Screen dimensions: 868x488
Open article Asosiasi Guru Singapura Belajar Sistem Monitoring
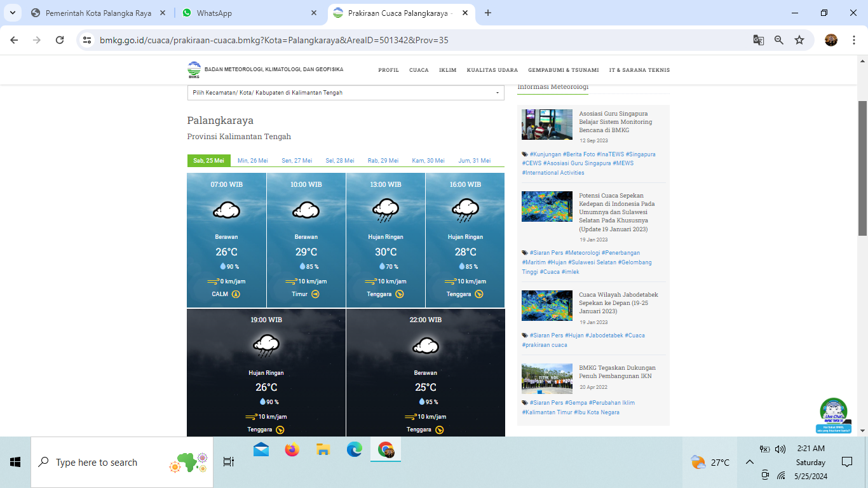(616, 122)
